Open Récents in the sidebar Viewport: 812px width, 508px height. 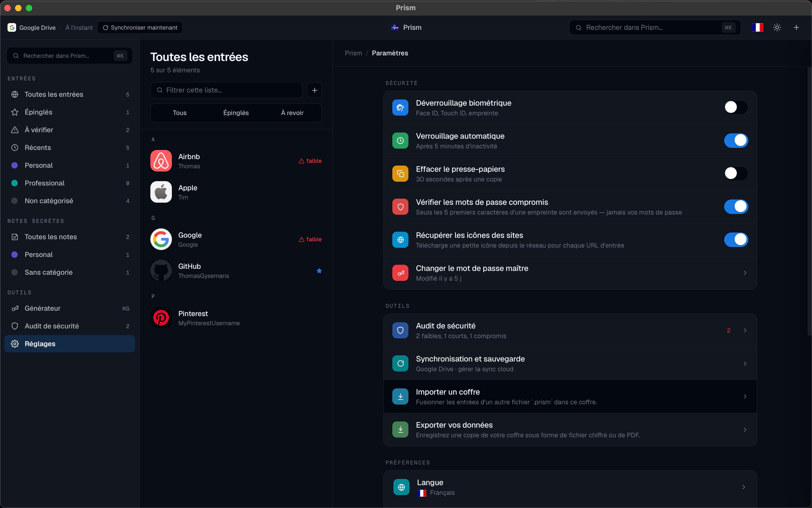click(x=70, y=148)
